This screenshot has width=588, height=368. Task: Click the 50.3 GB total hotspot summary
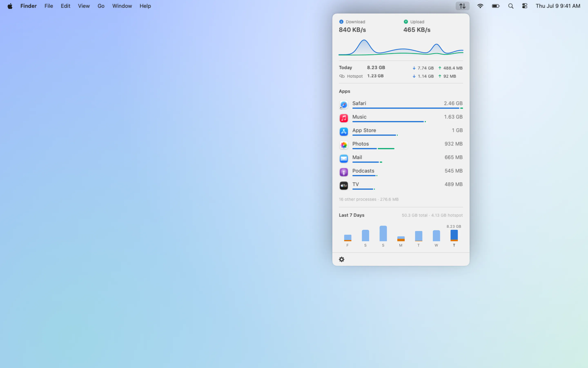click(x=432, y=215)
